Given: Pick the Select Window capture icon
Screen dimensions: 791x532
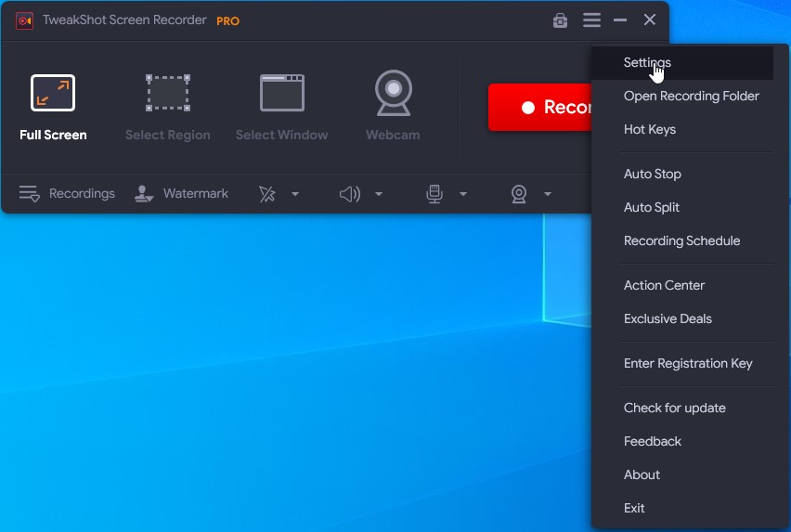Looking at the screenshot, I should point(282,94).
